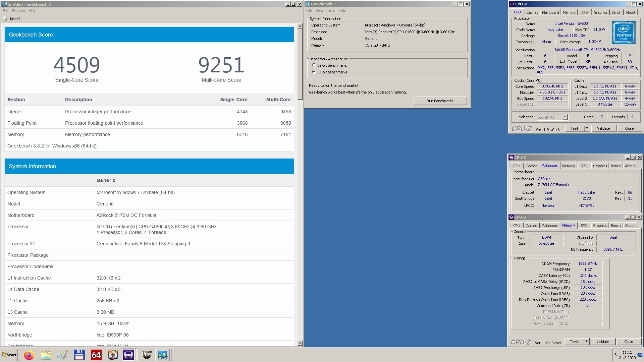Click the Geekbench 3 benchmark window title icon

[308, 4]
